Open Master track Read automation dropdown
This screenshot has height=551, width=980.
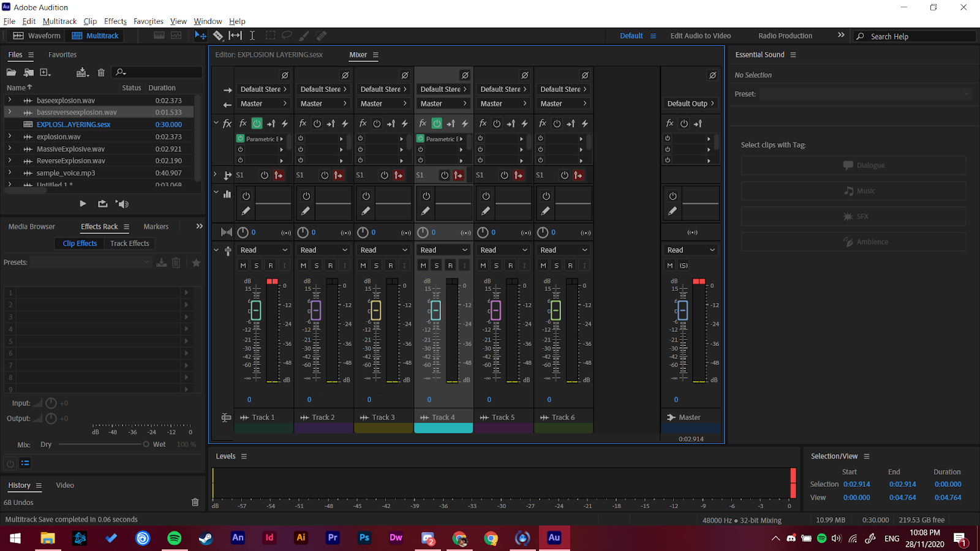[x=691, y=250]
